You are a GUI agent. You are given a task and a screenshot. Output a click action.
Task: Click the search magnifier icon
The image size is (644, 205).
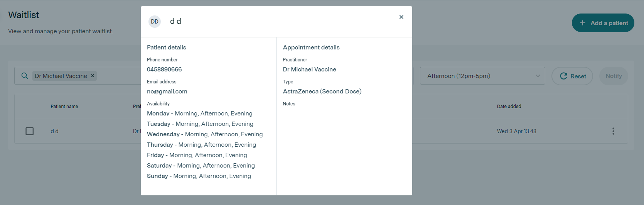[x=25, y=76]
